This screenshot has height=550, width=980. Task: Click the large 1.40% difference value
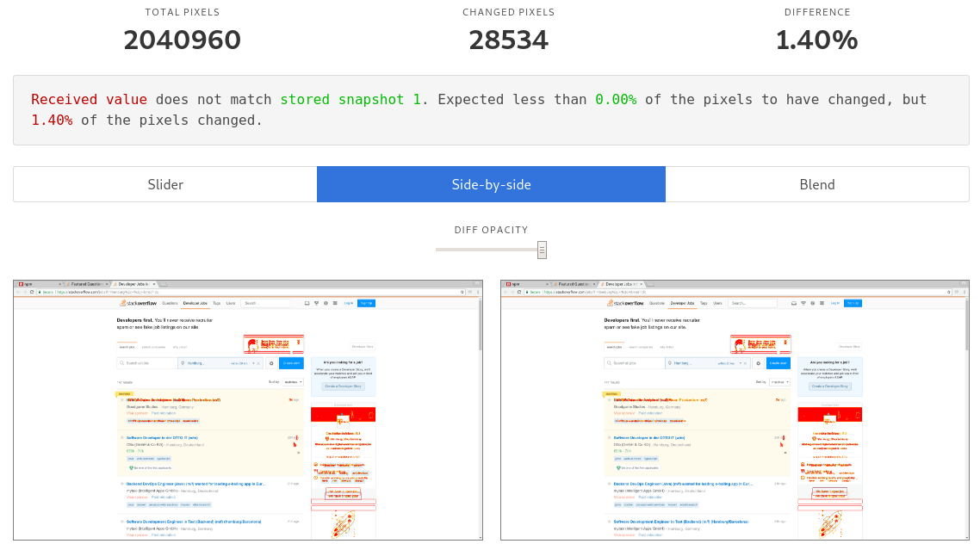tap(817, 40)
